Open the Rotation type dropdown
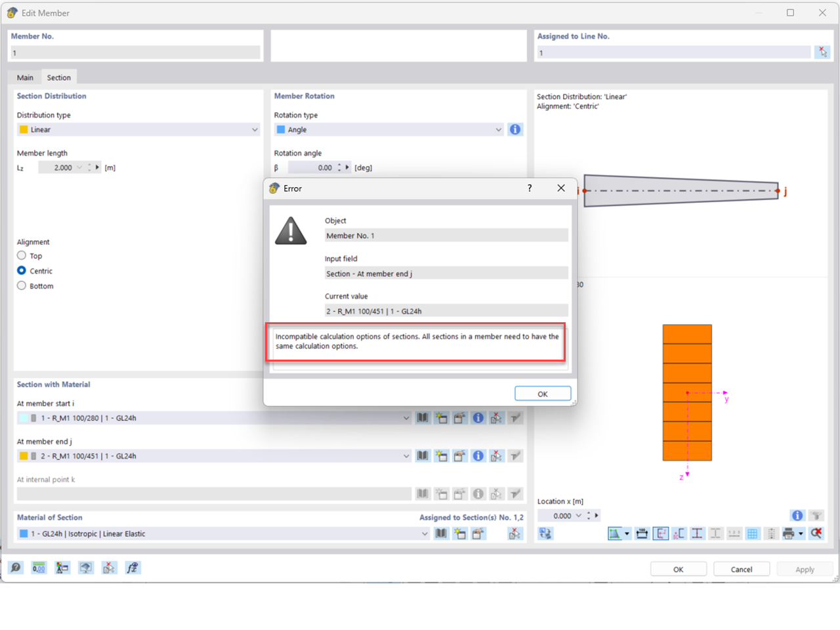Viewport: 840px width, 630px height. 497,129
